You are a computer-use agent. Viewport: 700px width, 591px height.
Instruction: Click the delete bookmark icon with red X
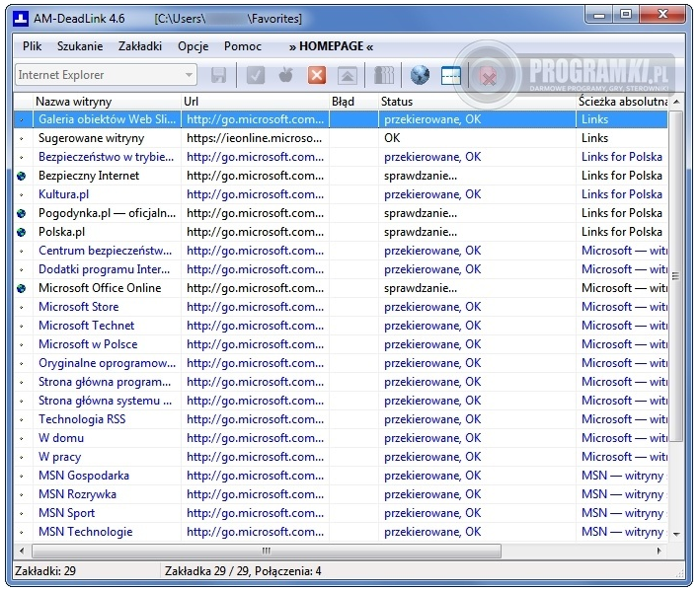click(x=488, y=76)
